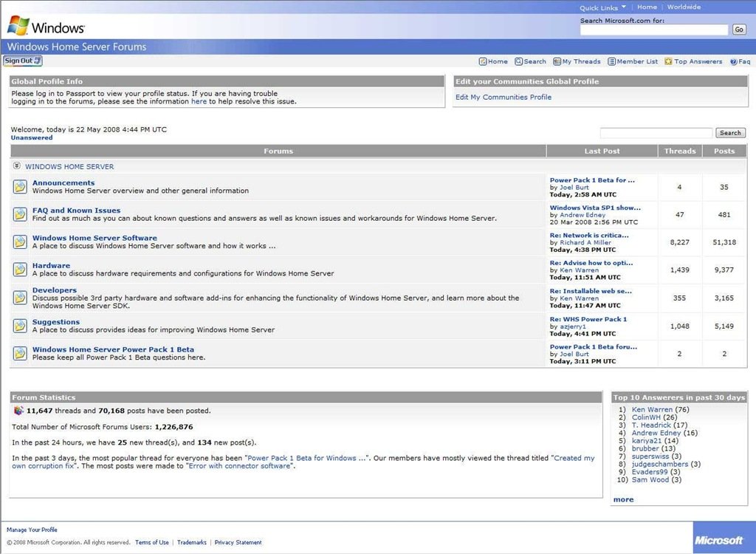Click the Developers forum folder icon

point(20,298)
